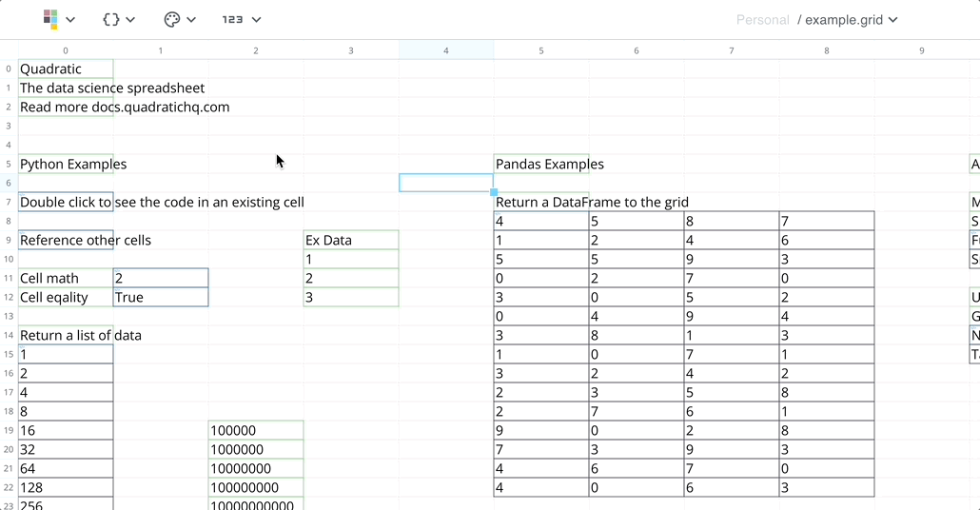The width and height of the screenshot is (980, 510).
Task: Select the 'Quadratic' title cell
Action: click(x=66, y=69)
